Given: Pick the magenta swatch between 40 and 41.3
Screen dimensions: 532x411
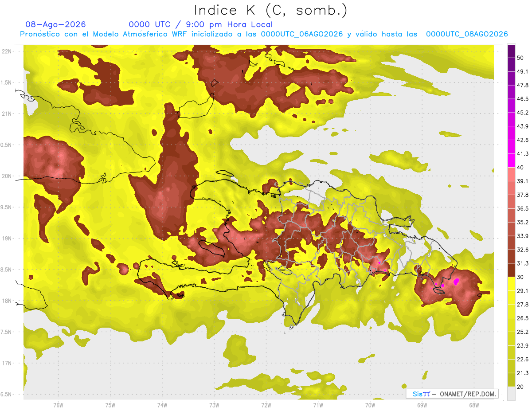Looking at the screenshot, I should click(x=511, y=160).
